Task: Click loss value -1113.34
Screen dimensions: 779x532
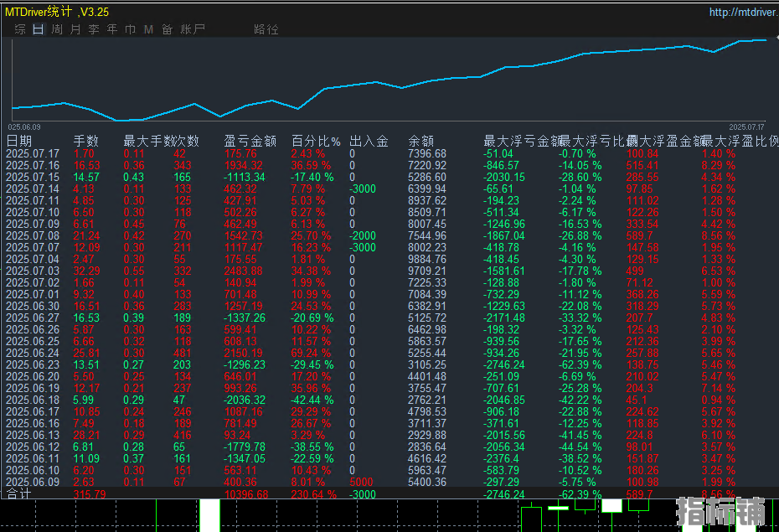Action: (245, 178)
